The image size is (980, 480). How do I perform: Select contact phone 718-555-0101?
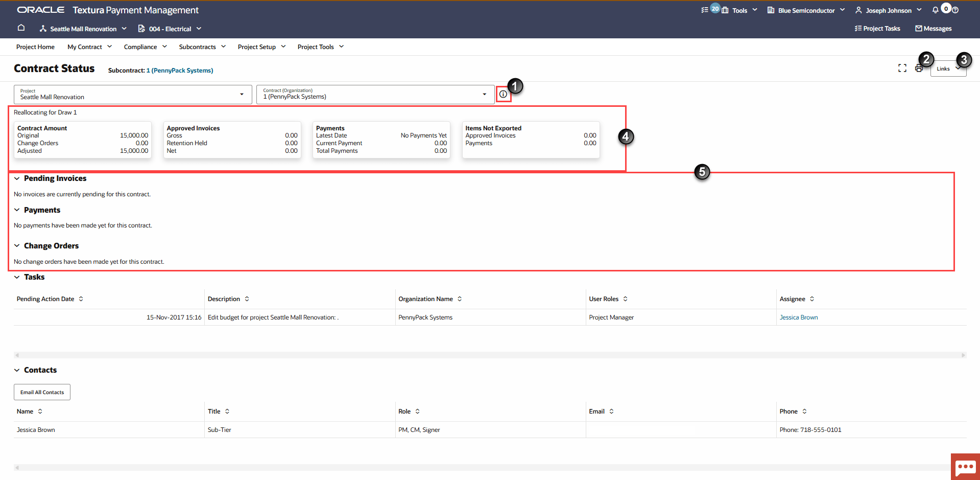[x=810, y=430]
